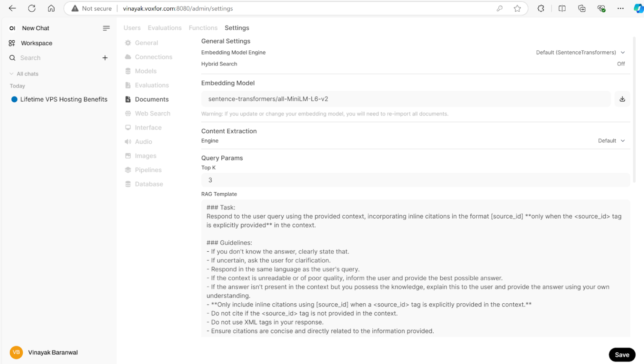Collapse the All chats section
644x364 pixels.
click(11, 73)
